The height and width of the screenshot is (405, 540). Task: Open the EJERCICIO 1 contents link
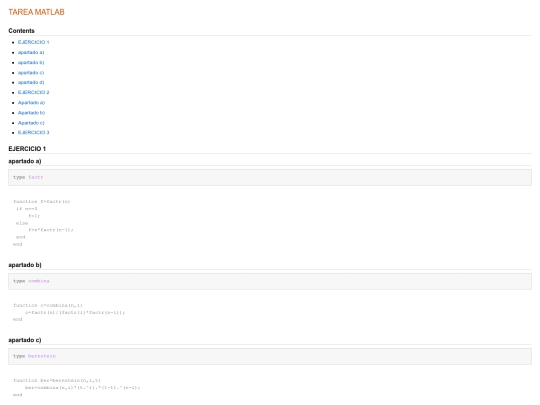(x=33, y=42)
